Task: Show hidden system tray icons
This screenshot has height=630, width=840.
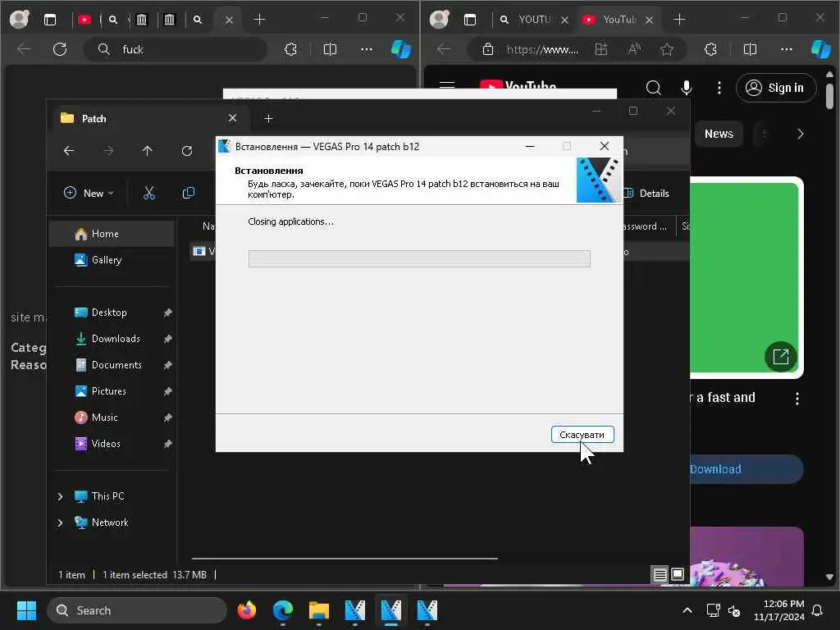Action: pyautogui.click(x=687, y=610)
